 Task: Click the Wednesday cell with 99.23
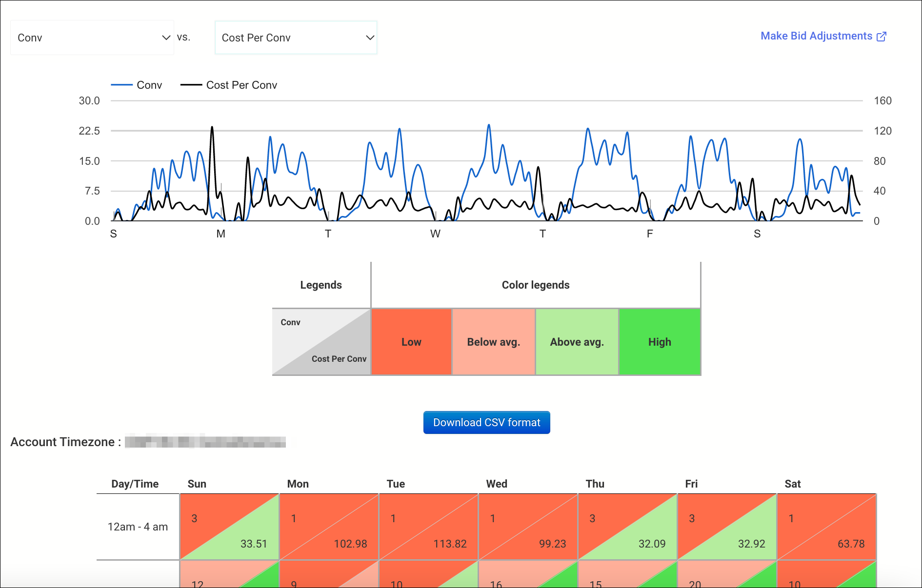pyautogui.click(x=528, y=527)
